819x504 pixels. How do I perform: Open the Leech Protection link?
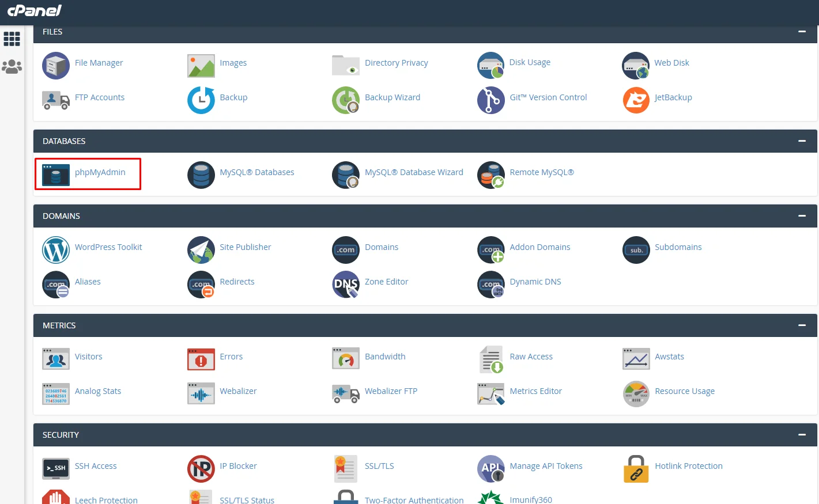[x=106, y=500]
